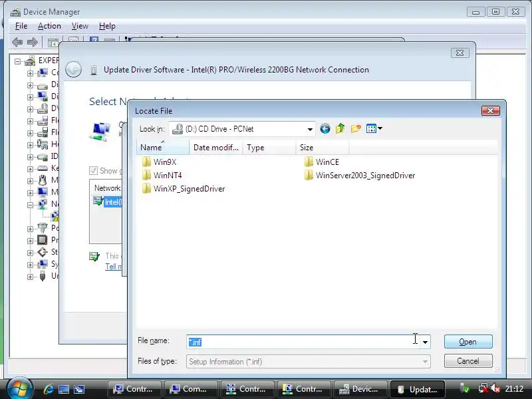Open the View menu in Device Manager
This screenshot has width=532, height=399.
click(x=80, y=26)
